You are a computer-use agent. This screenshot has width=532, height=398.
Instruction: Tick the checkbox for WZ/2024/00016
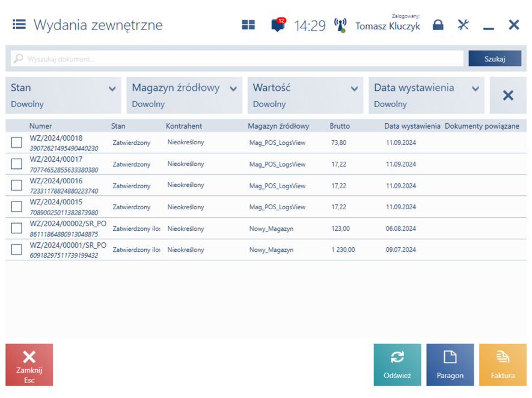tap(17, 185)
